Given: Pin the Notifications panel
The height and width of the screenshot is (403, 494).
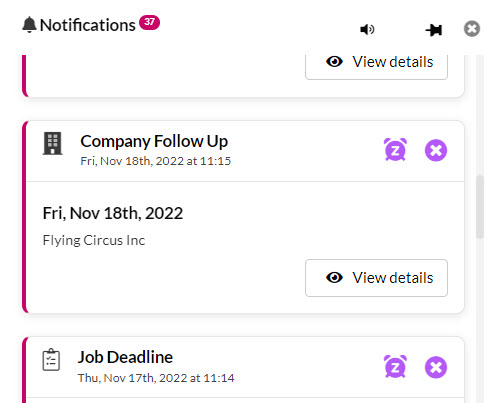Looking at the screenshot, I should click(434, 30).
